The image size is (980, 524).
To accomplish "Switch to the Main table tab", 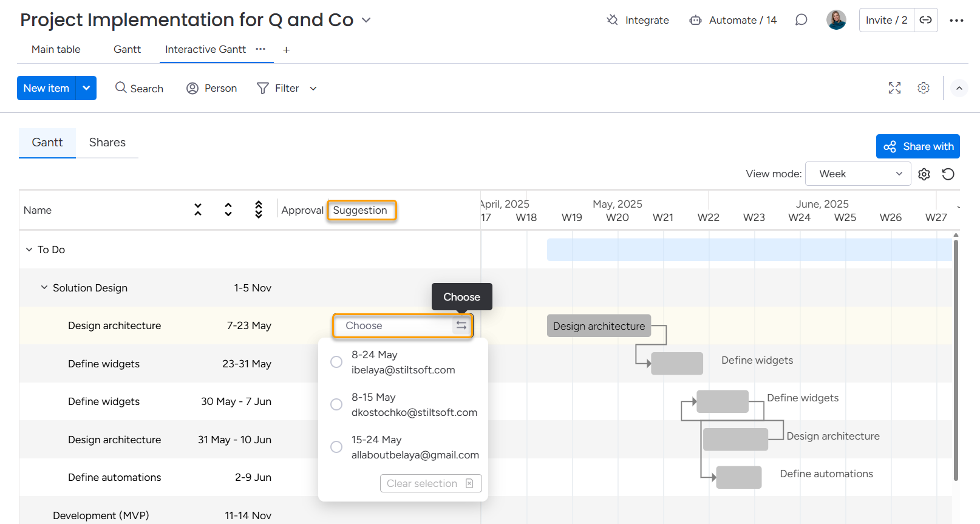I will tap(56, 50).
